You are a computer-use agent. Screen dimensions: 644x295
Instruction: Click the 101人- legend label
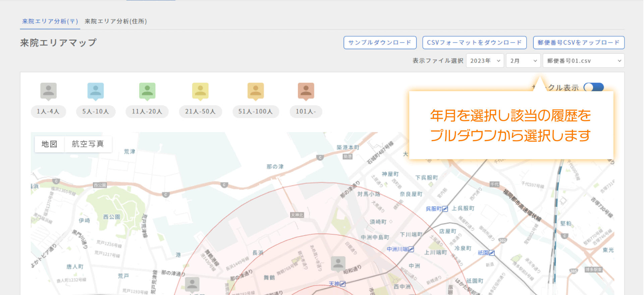point(306,111)
